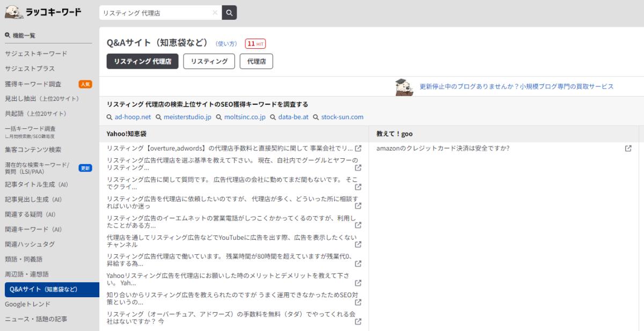Select the リスティング keyword button
The width and height of the screenshot is (644, 331).
click(x=209, y=61)
